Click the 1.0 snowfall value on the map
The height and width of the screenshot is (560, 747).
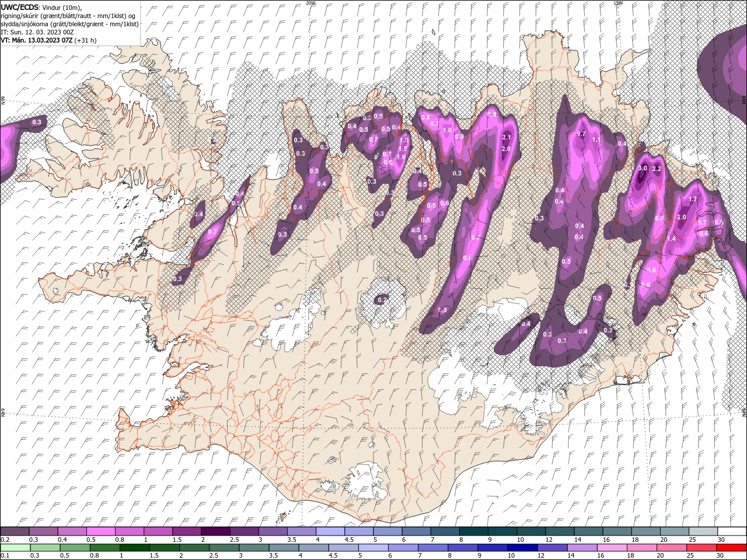[x=448, y=130]
